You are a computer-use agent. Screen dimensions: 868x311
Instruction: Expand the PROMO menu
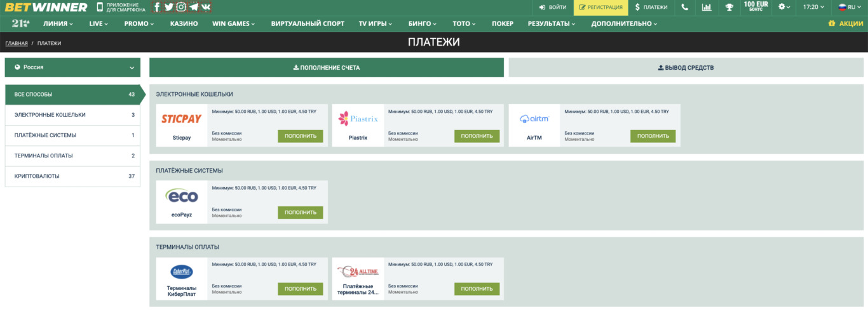[139, 23]
